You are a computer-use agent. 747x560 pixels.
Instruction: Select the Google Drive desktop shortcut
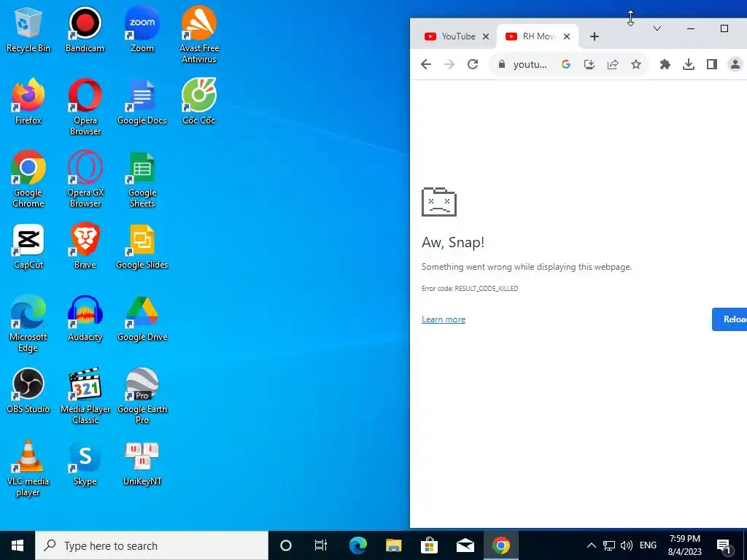(142, 318)
